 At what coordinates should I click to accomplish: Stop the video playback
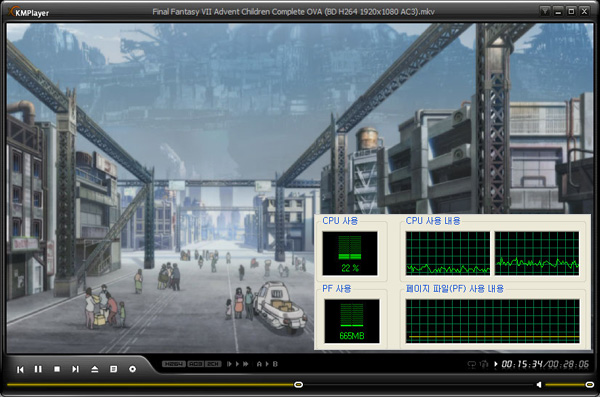(x=57, y=369)
